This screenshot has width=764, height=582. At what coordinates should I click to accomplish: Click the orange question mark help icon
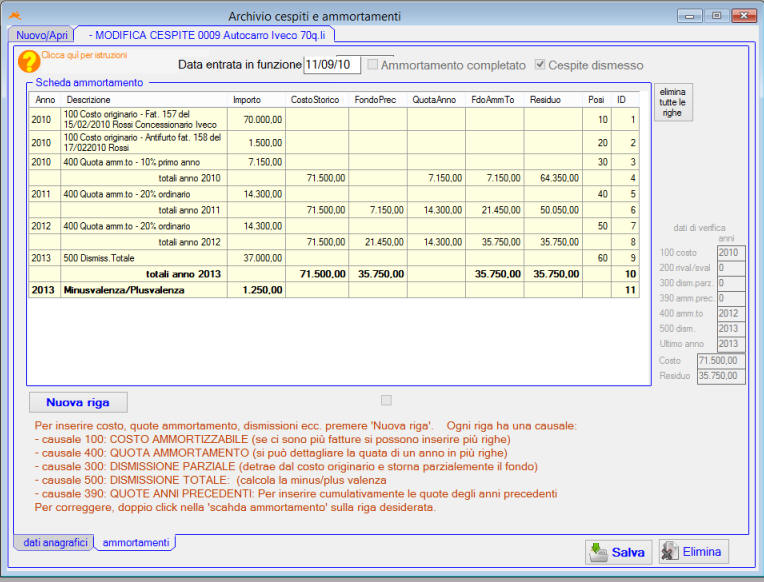point(29,62)
